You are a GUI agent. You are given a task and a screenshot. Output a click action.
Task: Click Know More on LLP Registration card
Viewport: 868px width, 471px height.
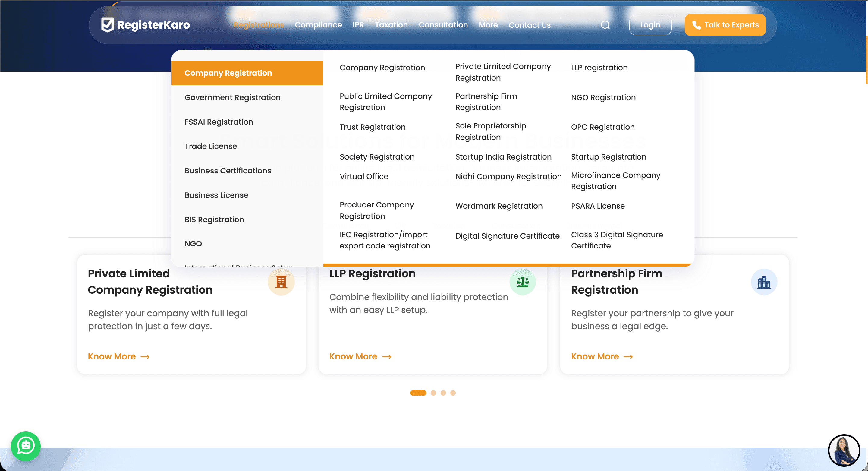point(360,356)
